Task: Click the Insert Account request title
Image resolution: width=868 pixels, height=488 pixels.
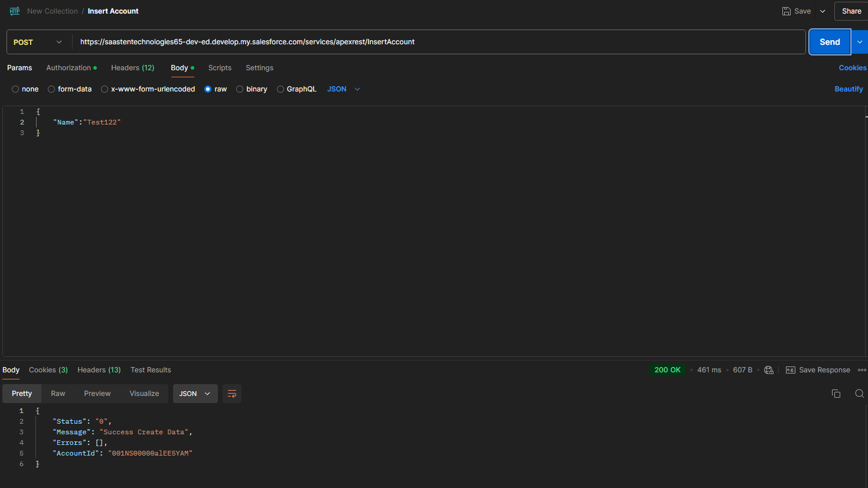Action: (x=113, y=11)
